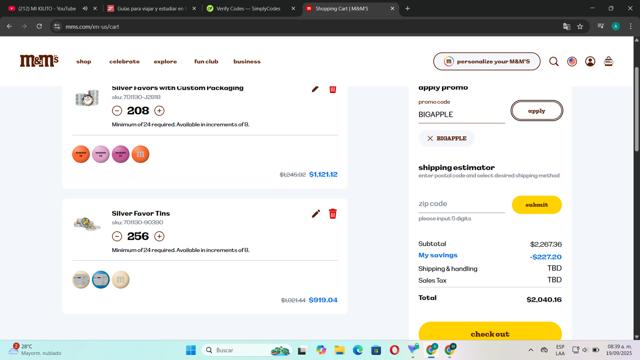Open the account profile icon
Image resolution: width=640 pixels, height=360 pixels.
[x=590, y=61]
